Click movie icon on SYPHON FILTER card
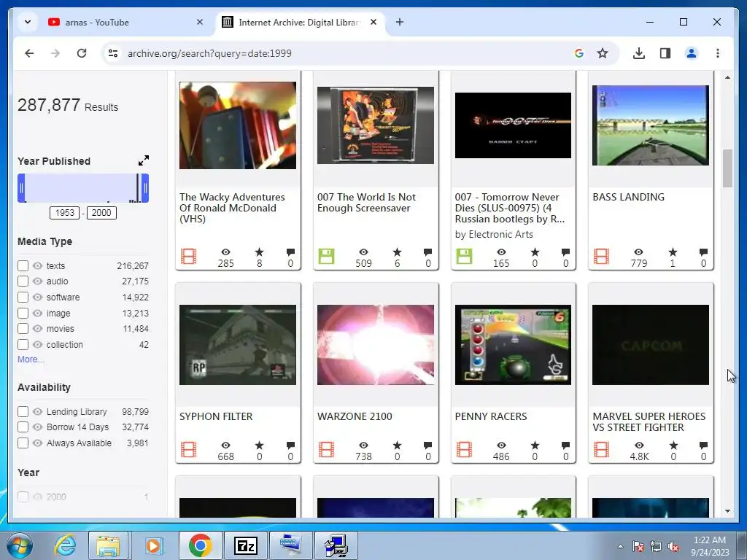 (189, 449)
